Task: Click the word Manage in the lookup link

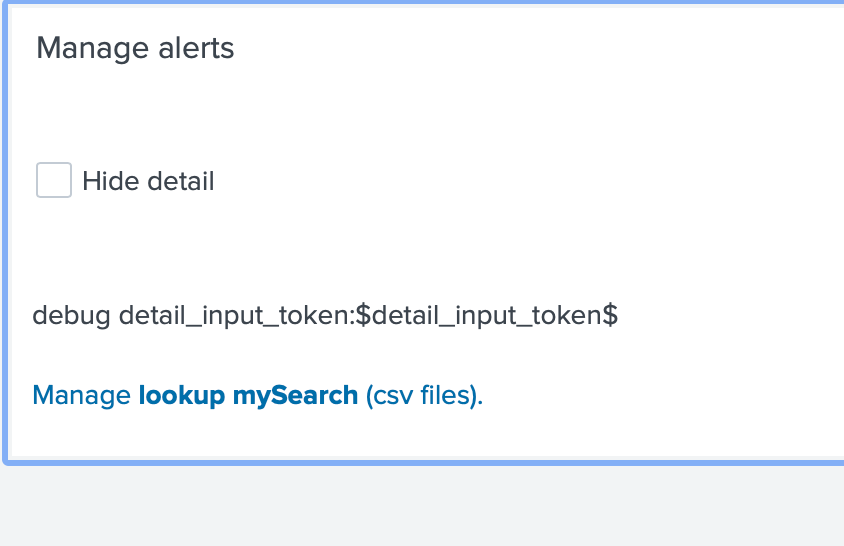Action: point(82,395)
